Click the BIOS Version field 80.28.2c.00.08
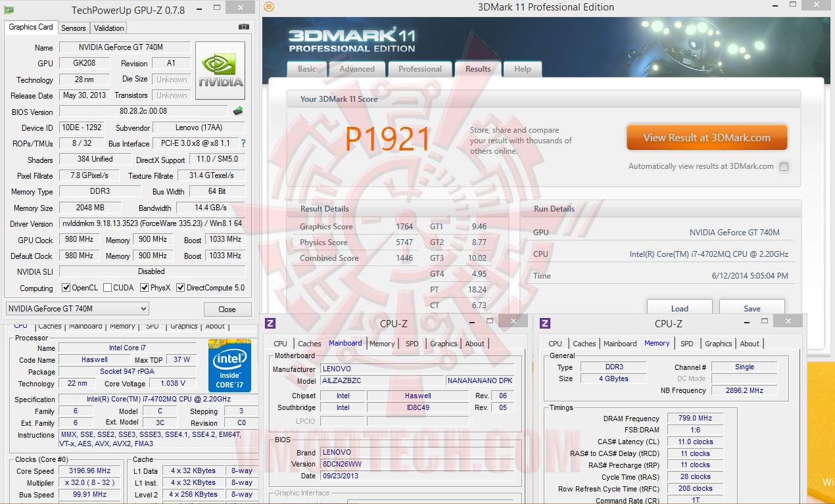The image size is (835, 504). pos(143,112)
